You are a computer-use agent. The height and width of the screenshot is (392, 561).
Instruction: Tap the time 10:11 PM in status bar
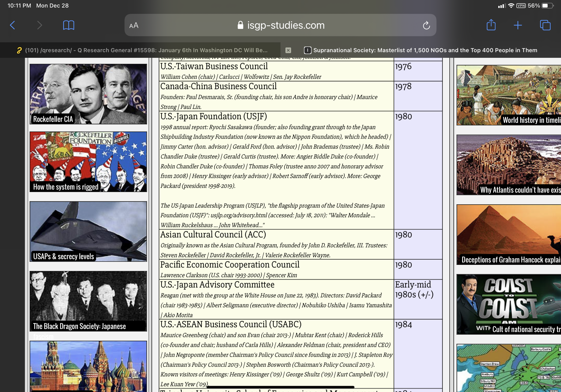click(19, 6)
